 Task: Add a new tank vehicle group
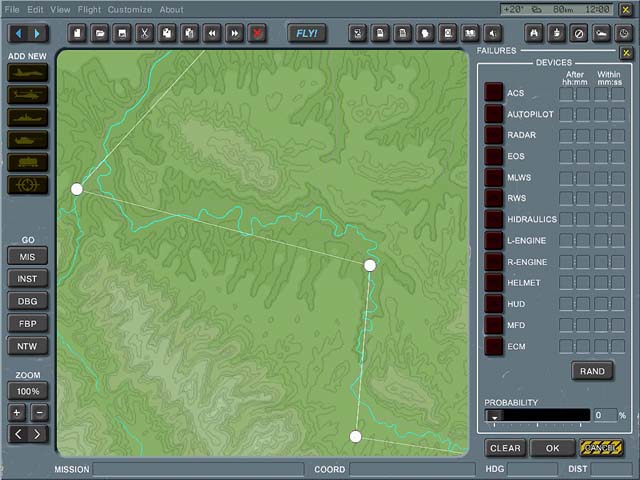(x=27, y=140)
